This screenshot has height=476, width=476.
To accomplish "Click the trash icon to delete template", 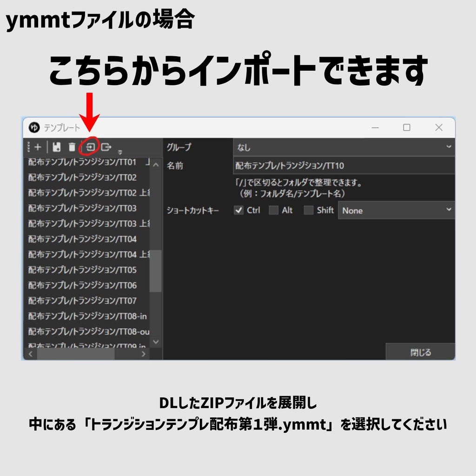I will 71,147.
